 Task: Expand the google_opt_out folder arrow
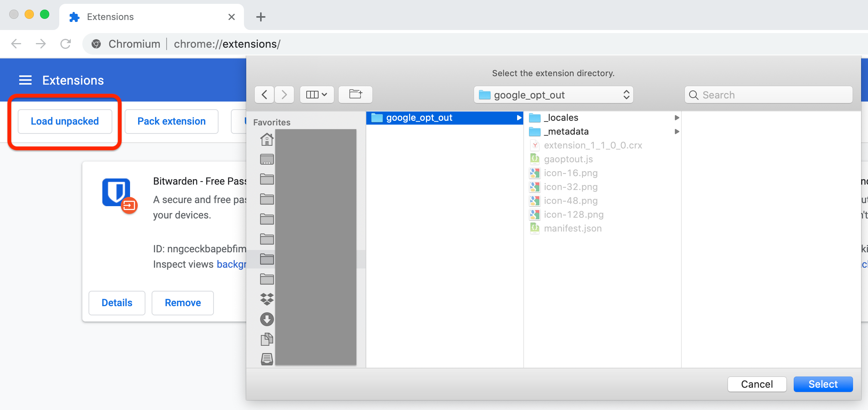click(519, 118)
